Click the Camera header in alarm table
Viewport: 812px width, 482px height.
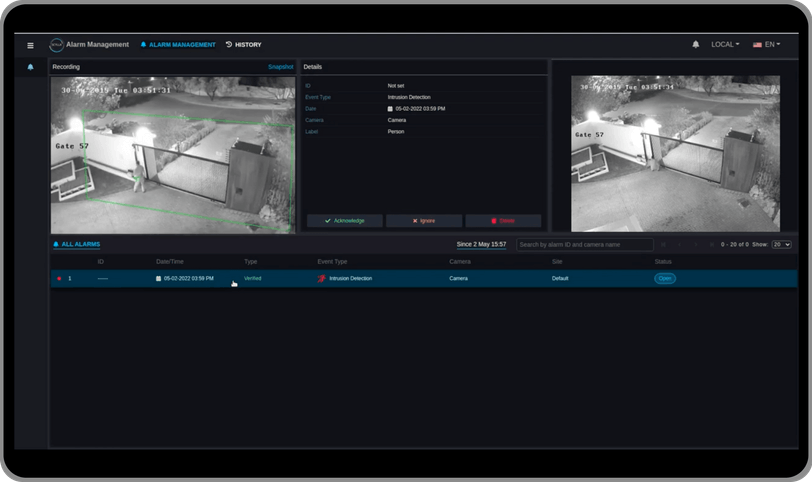(x=460, y=261)
